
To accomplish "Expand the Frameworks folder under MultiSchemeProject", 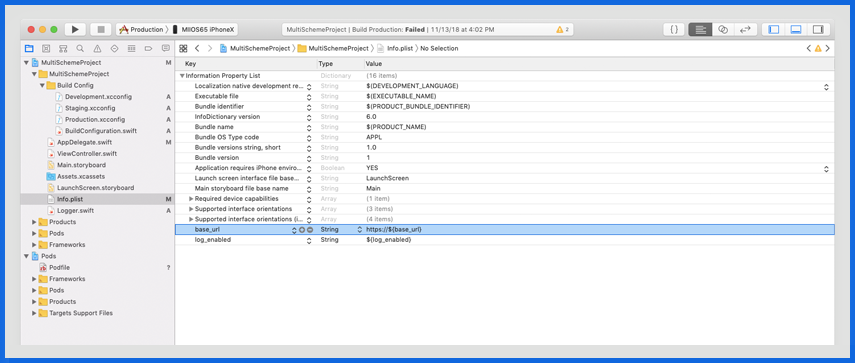I will pos(34,245).
